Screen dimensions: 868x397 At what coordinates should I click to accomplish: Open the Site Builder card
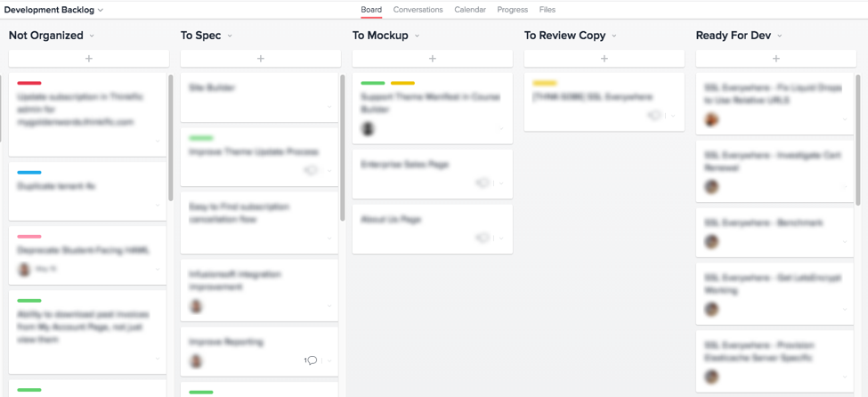[x=259, y=97]
